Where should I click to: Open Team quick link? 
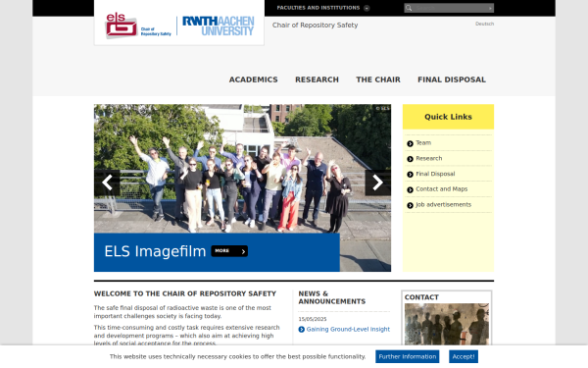[423, 143]
